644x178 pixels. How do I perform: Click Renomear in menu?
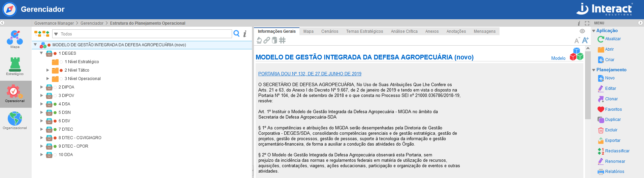point(615,161)
